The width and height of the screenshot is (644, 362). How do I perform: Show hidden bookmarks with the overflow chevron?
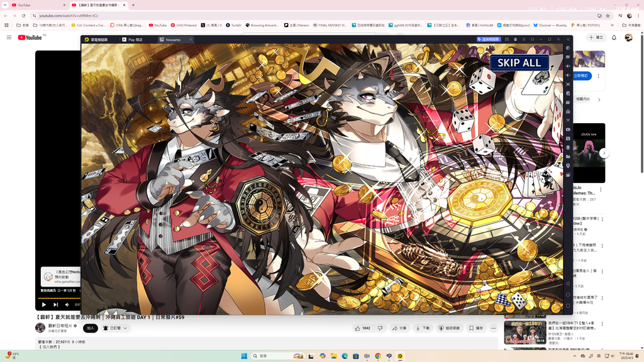[612, 25]
